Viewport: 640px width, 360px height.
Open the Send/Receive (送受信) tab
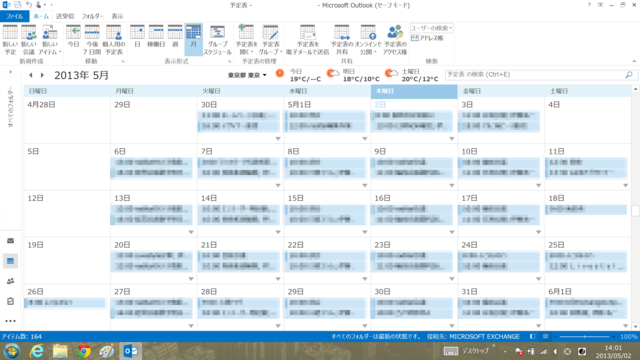(65, 16)
